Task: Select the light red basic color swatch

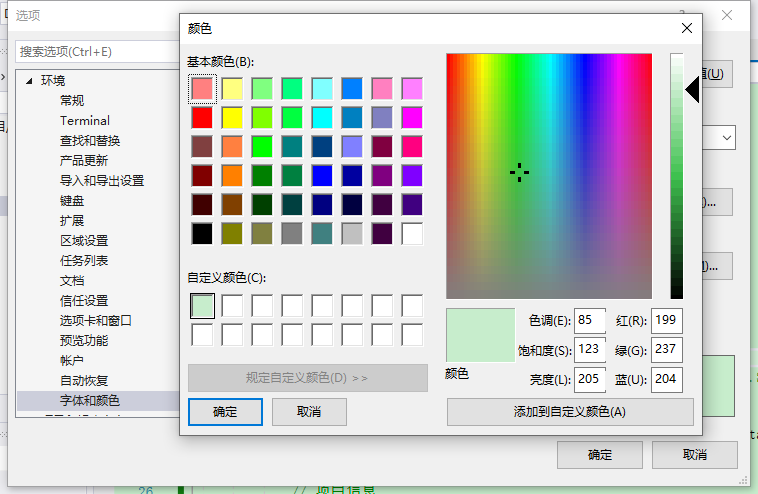Action: click(202, 89)
